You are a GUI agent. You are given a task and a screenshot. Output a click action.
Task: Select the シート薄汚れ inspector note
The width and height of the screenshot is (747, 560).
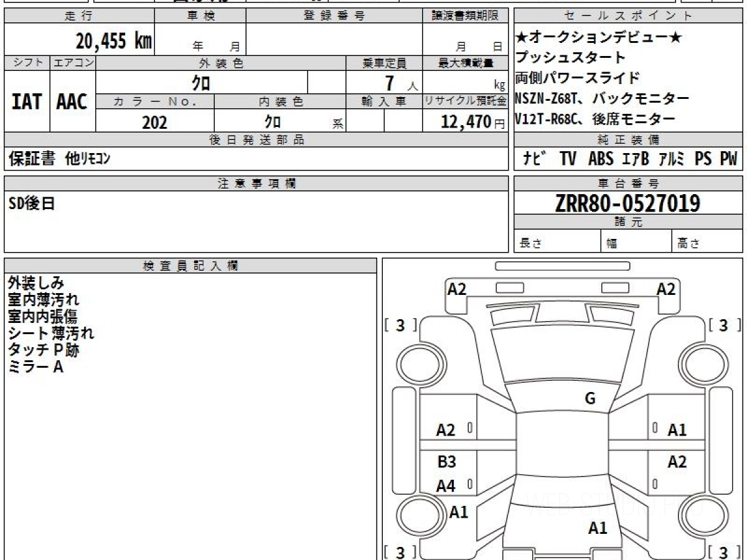[51, 334]
